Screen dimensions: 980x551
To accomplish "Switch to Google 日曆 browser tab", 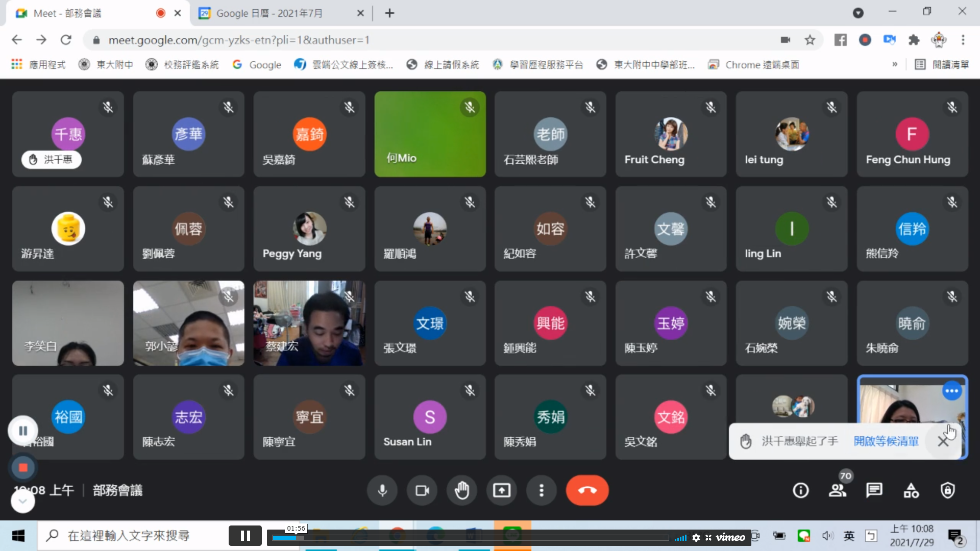I will tap(269, 13).
